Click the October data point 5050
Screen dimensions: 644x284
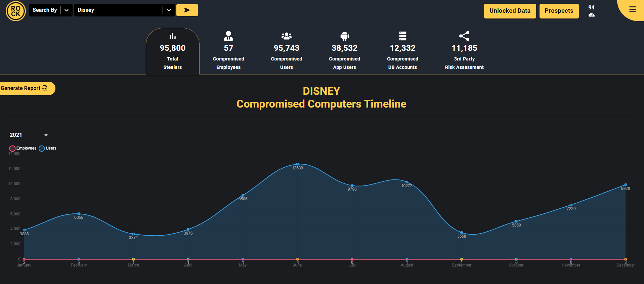[x=516, y=221]
